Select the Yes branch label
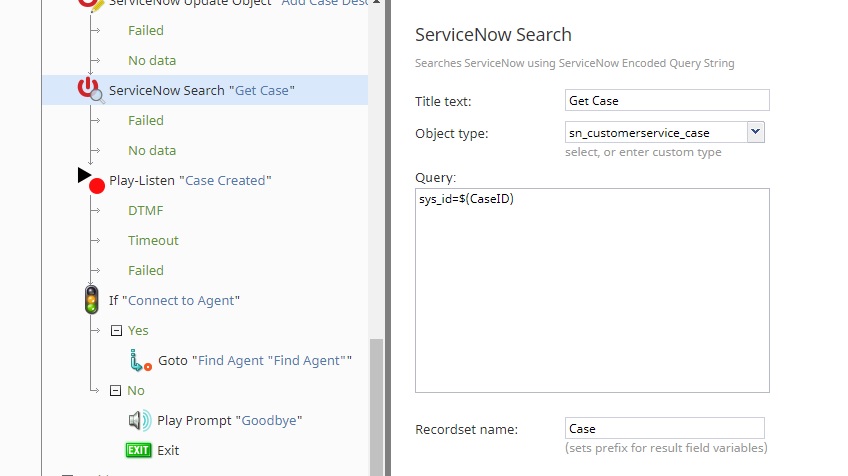 point(138,330)
